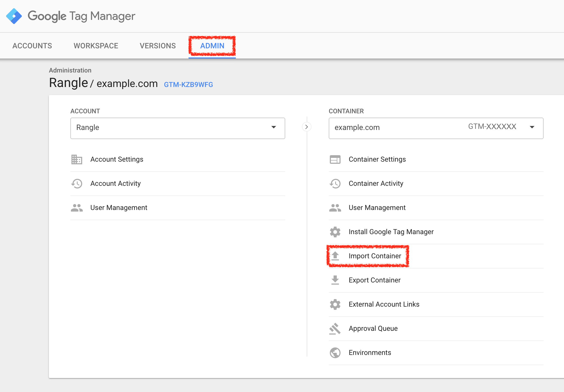This screenshot has height=392, width=564.
Task: Switch to the Workspace tab
Action: 96,46
